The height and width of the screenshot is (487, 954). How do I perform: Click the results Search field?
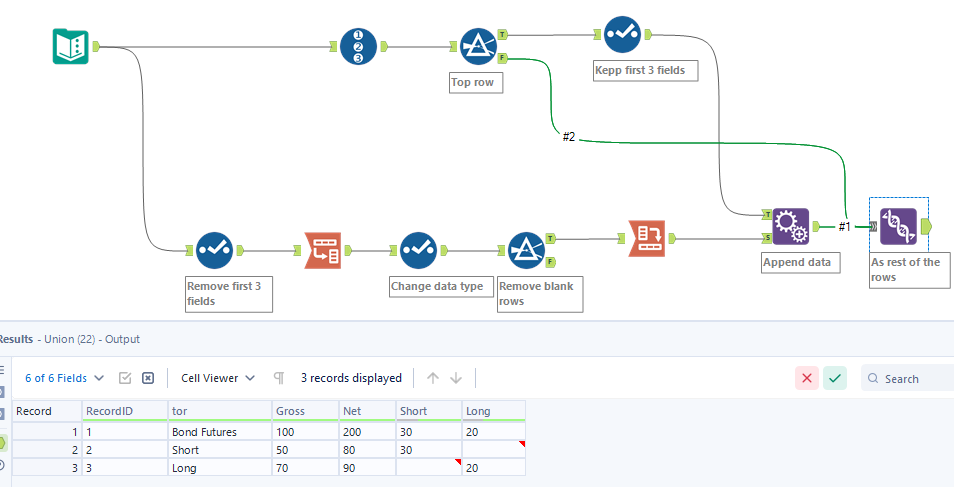point(908,379)
